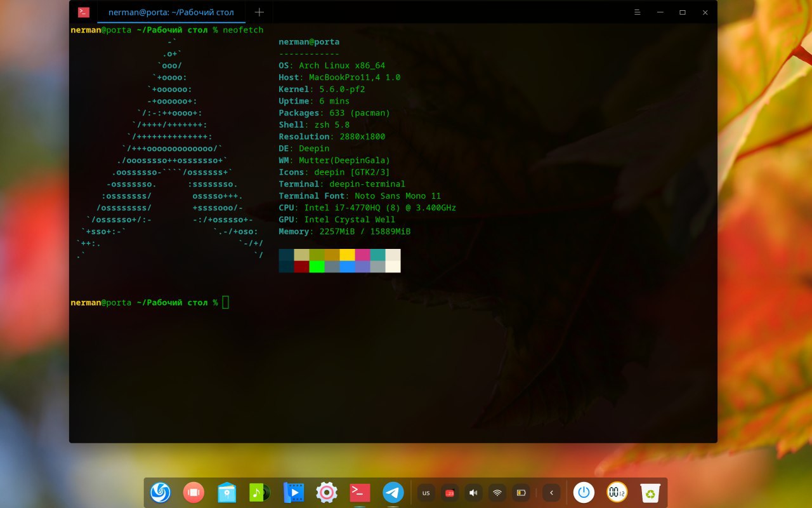Viewport: 812px width, 508px height.
Task: Select the 'nerman@porta: ~/Рабочий стол' tab
Action: 171,12
